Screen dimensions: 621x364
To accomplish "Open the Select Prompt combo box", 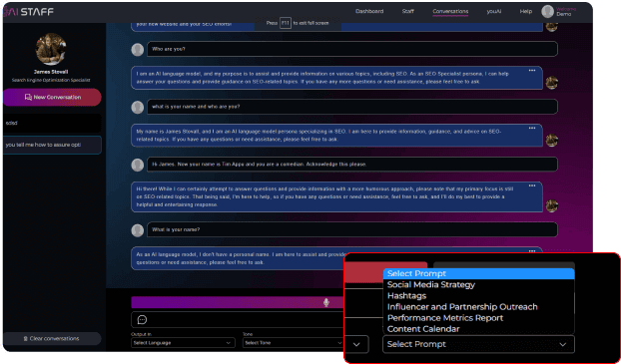I will tap(478, 344).
